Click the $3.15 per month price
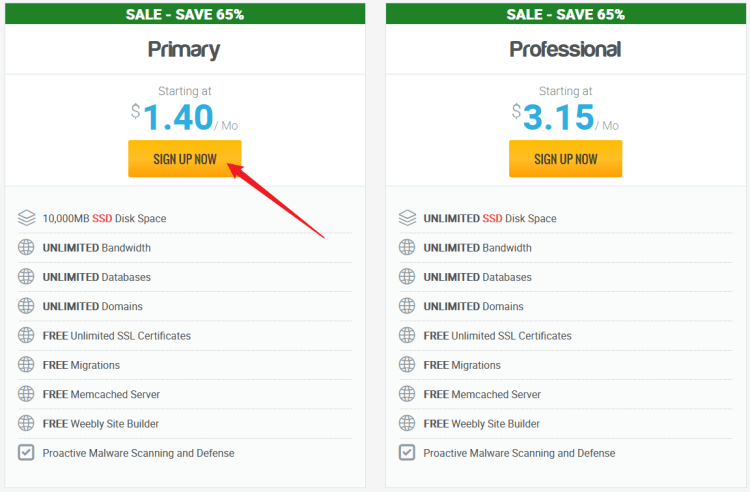Image resolution: width=750 pixels, height=492 pixels. point(565,118)
